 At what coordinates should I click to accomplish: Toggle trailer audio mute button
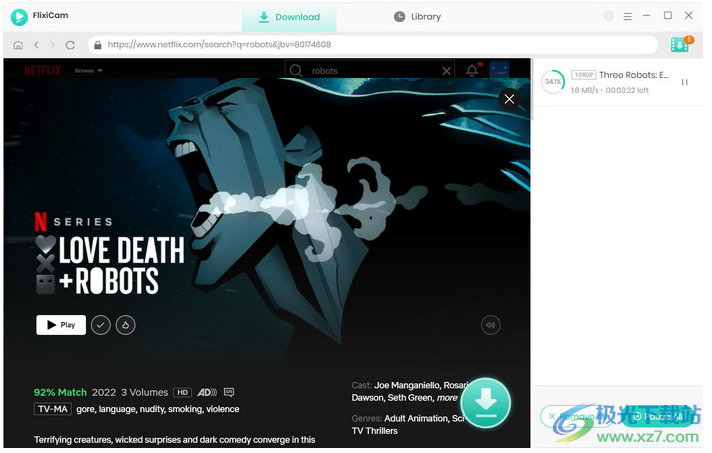[490, 325]
